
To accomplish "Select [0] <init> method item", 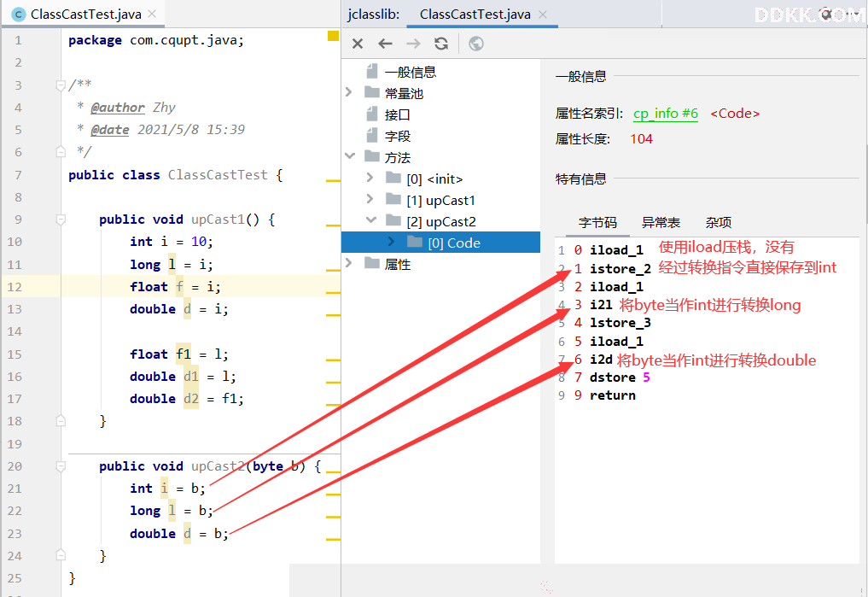I will click(x=434, y=179).
